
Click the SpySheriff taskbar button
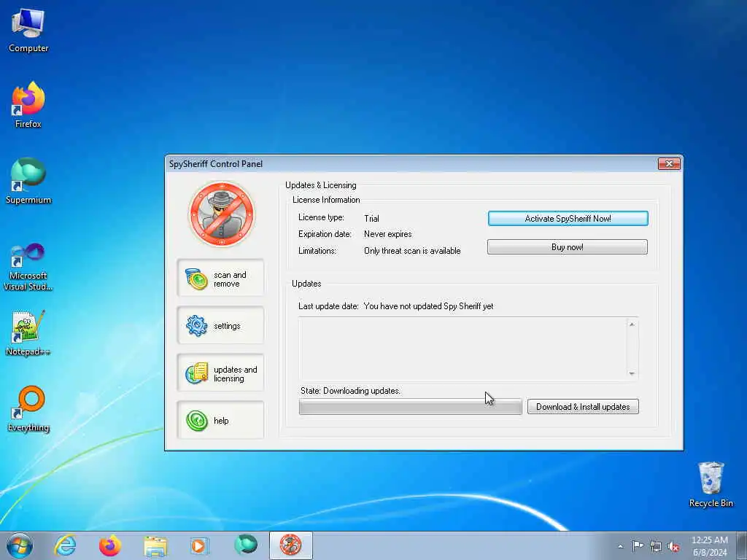(290, 545)
